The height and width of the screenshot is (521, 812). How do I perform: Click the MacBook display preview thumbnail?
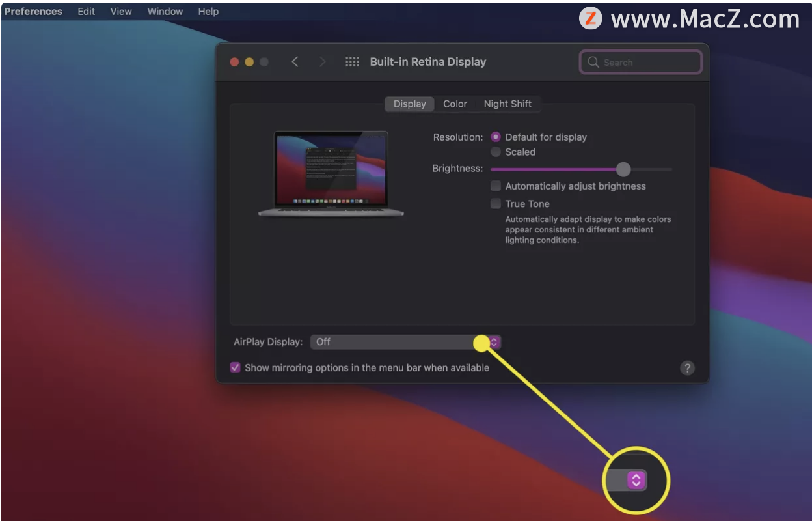pyautogui.click(x=331, y=173)
